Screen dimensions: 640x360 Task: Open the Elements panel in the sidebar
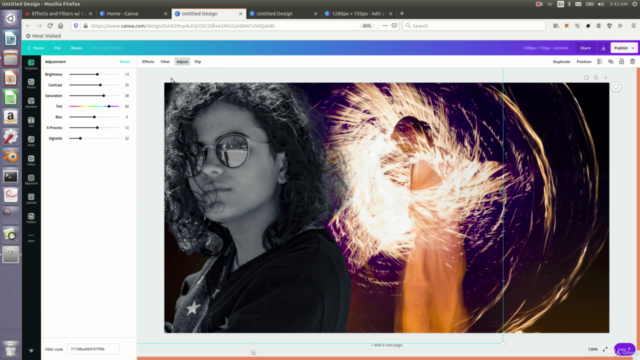[31, 103]
